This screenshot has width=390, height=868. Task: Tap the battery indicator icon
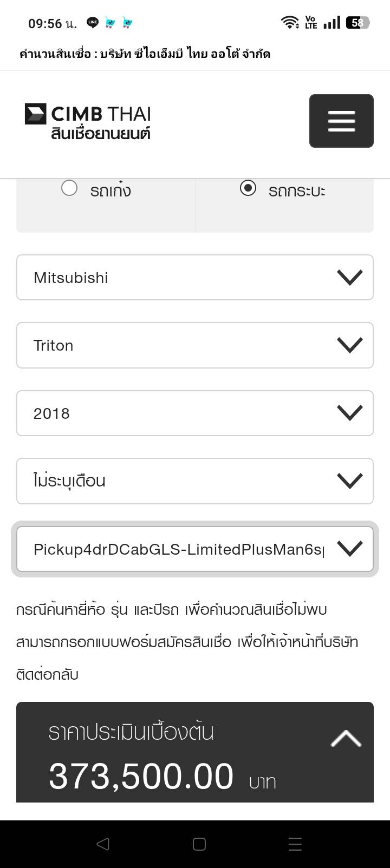pos(357,22)
